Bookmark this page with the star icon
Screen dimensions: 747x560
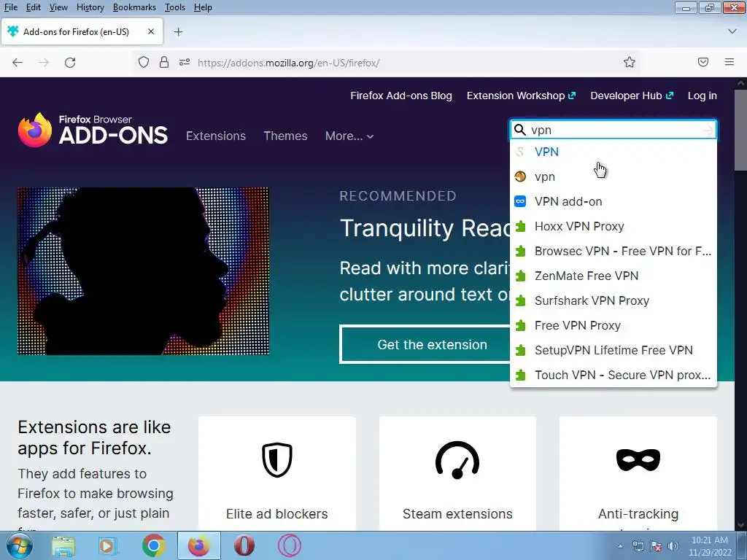click(630, 63)
